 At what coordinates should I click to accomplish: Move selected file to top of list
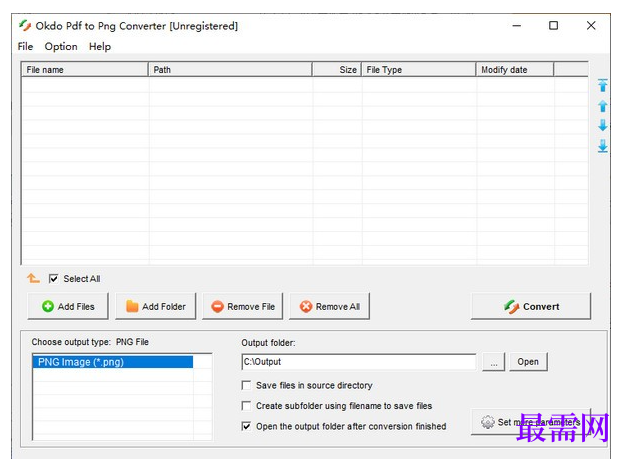602,85
